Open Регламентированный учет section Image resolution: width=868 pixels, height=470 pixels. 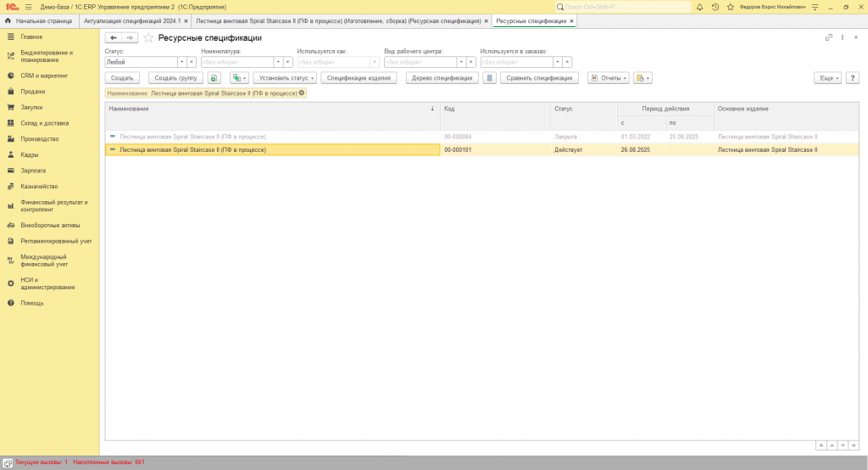[x=57, y=241]
